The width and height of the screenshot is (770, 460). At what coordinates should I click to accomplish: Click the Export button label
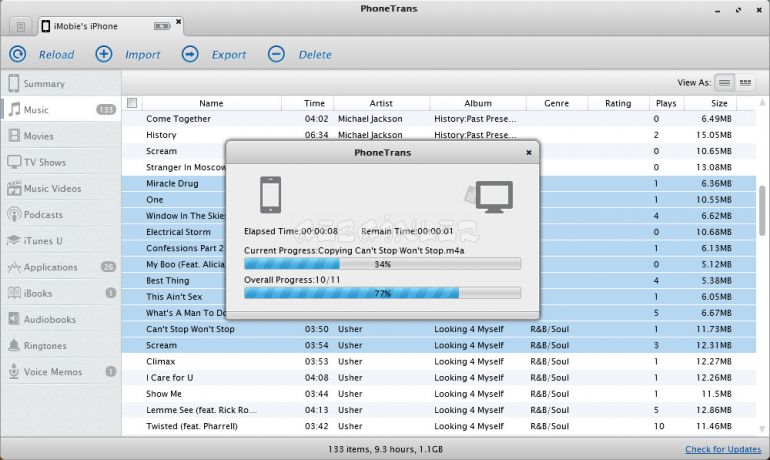[229, 54]
